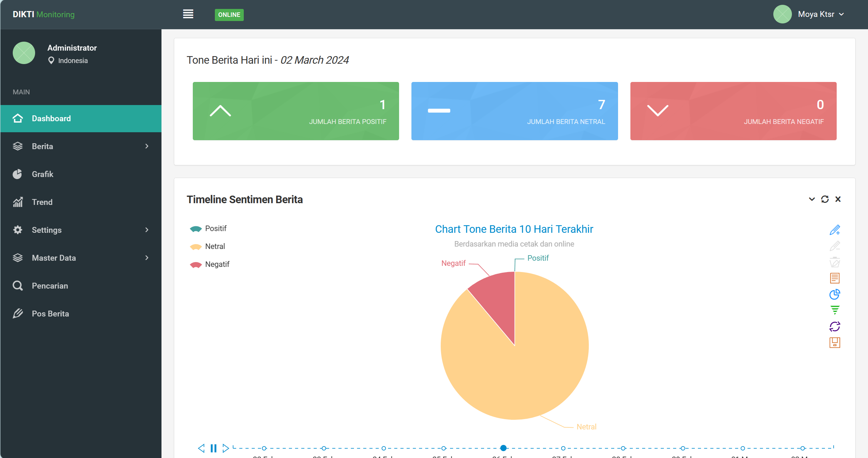Toggle the hamburger sidebar menu
Viewport: 868px width, 458px height.
coord(188,14)
